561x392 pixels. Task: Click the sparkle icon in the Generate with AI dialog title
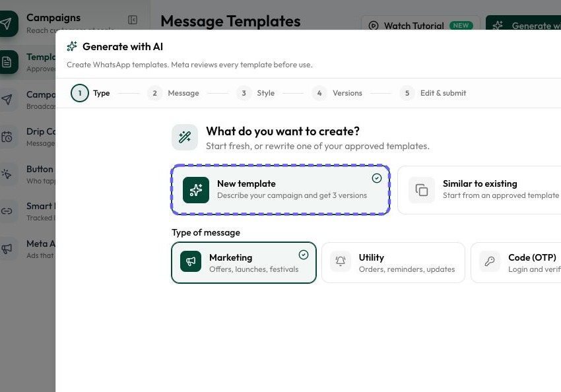72,46
